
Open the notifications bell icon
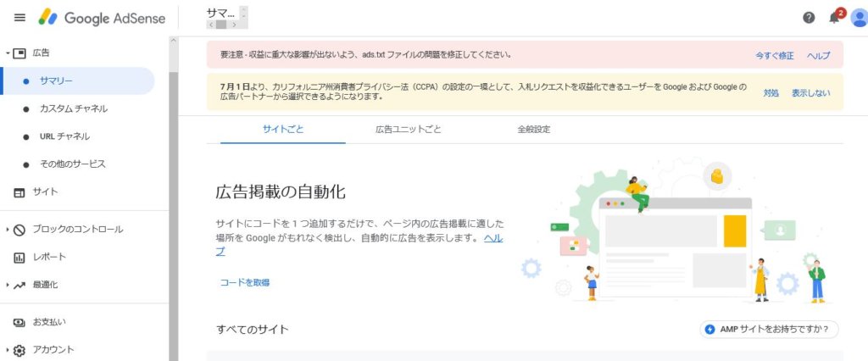835,18
